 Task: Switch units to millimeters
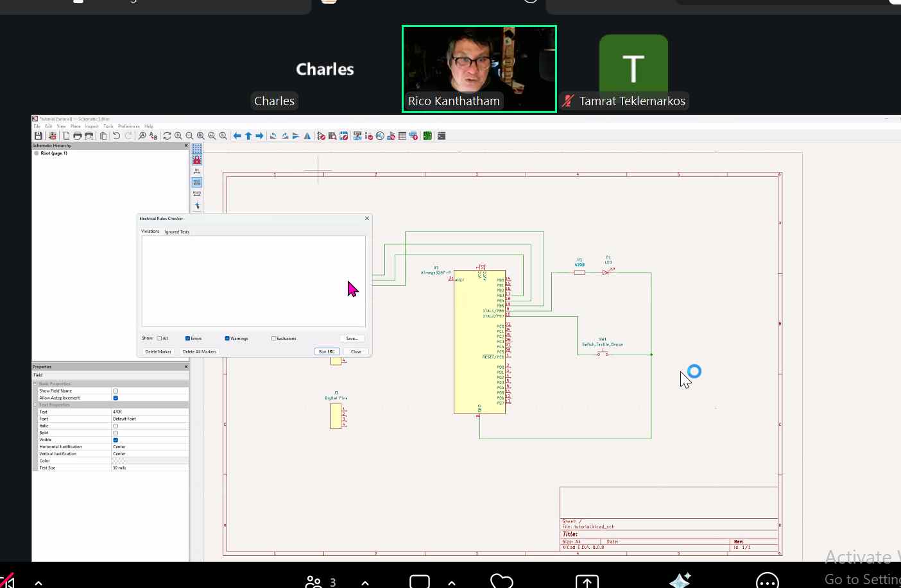tap(197, 194)
